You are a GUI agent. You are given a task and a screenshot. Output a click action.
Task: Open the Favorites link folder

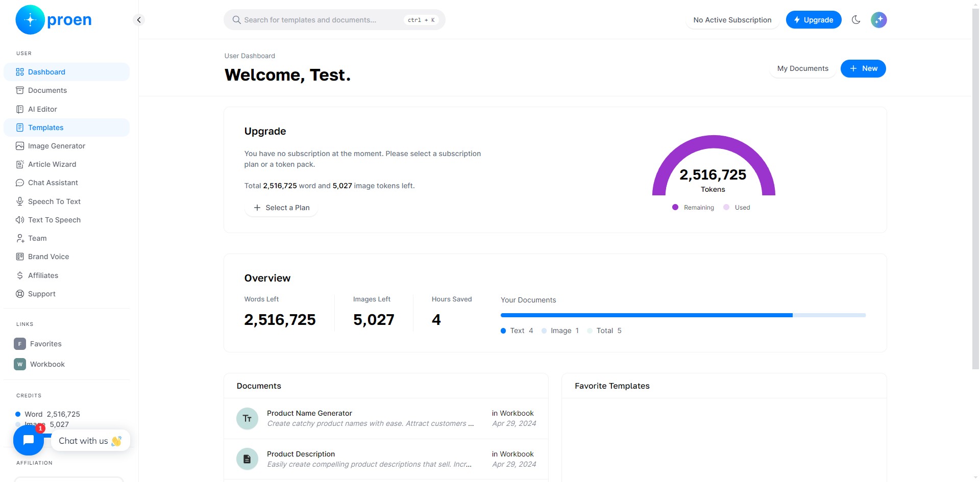coord(45,344)
